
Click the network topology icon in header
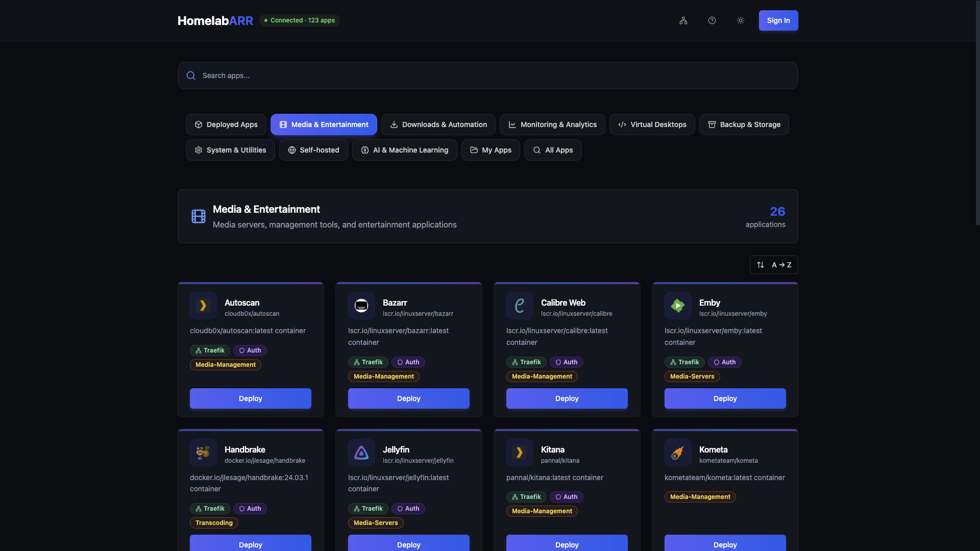683,20
